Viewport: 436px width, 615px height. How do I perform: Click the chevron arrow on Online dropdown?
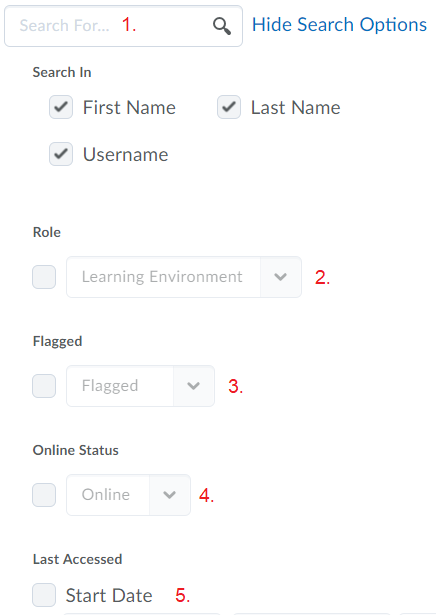point(169,495)
